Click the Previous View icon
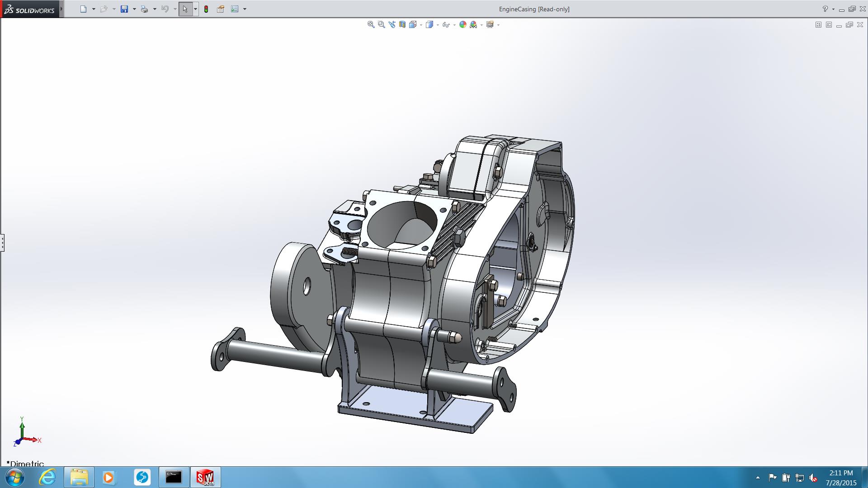Viewport: 868px width, 488px height. (x=392, y=25)
